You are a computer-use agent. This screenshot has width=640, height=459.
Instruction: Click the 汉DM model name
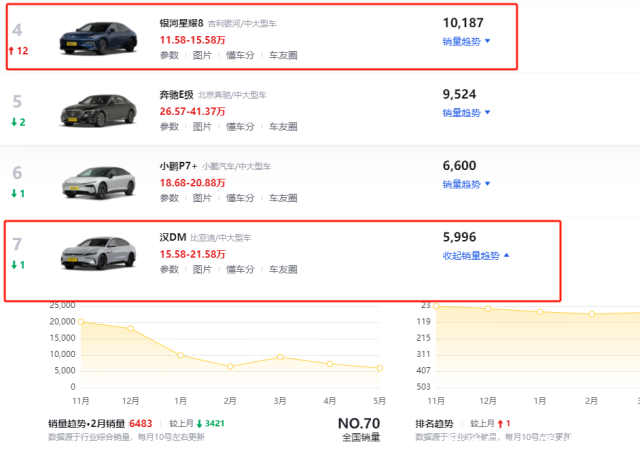[173, 238]
